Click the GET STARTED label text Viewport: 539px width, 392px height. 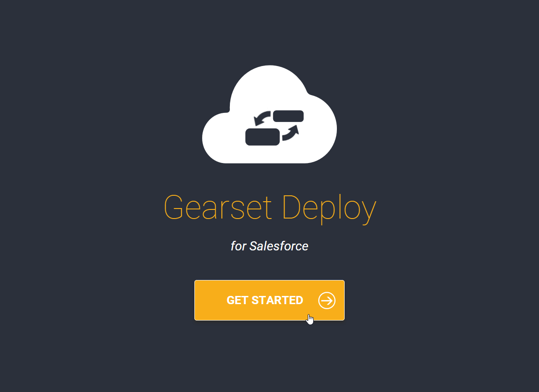click(265, 300)
